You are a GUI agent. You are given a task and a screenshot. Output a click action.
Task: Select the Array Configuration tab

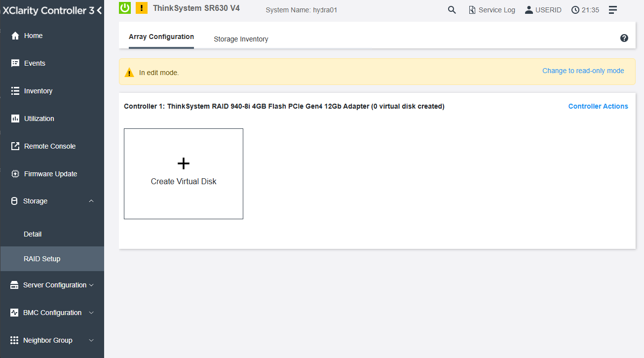(x=161, y=37)
